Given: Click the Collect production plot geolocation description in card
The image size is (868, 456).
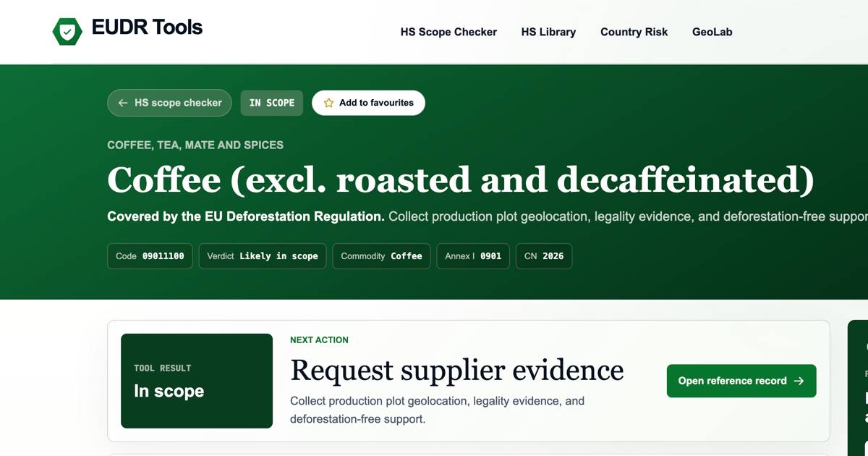Looking at the screenshot, I should (437, 410).
